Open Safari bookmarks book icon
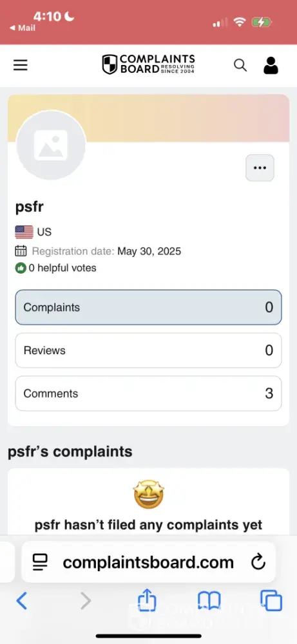Image resolution: width=297 pixels, height=644 pixels. [x=209, y=601]
